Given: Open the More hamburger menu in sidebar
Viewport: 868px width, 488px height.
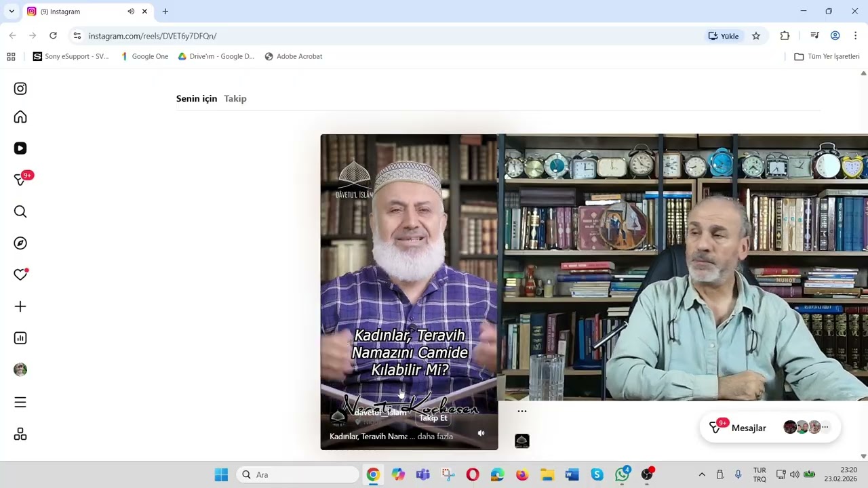Looking at the screenshot, I should click(20, 403).
